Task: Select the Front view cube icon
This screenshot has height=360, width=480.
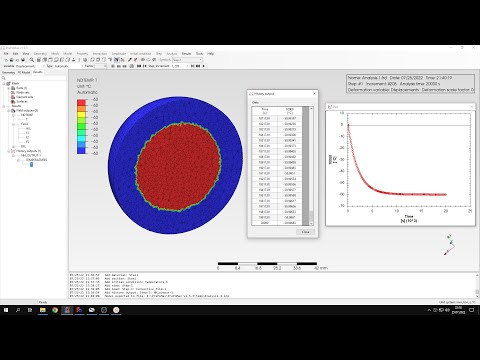Action: click(x=39, y=60)
